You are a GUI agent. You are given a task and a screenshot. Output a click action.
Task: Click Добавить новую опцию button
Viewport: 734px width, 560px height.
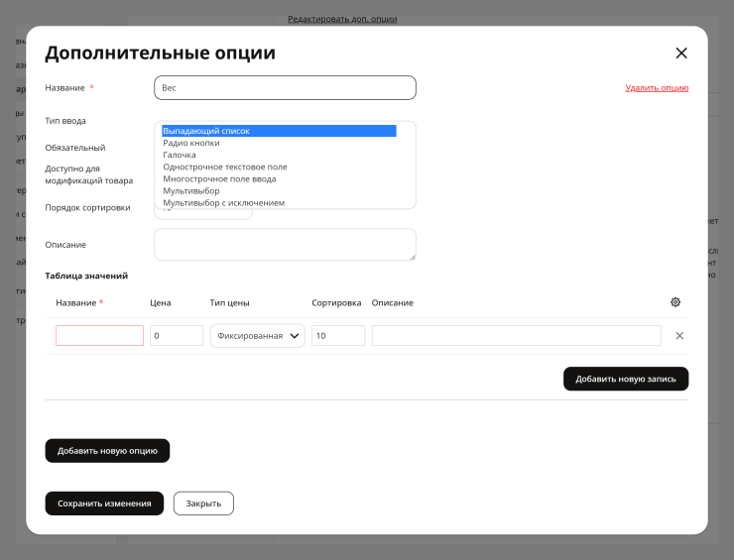click(x=107, y=451)
